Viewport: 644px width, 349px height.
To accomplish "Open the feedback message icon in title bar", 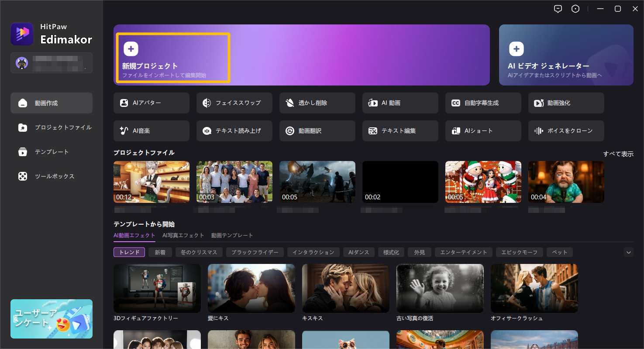I will pos(558,9).
